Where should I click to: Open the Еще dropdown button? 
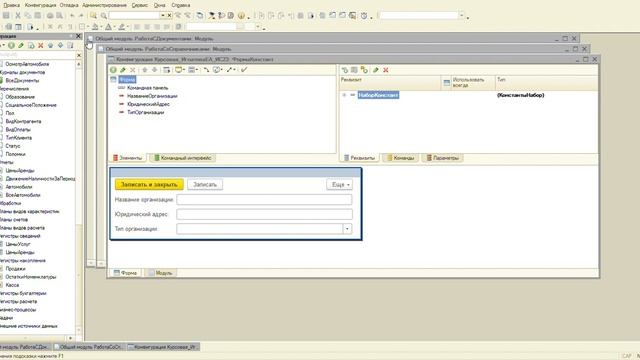(340, 184)
